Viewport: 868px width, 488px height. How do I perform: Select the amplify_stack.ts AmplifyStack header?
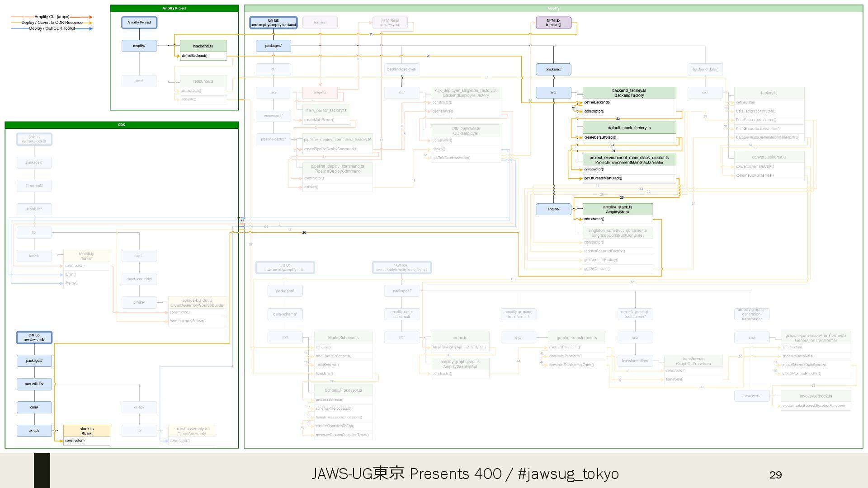[618, 209]
